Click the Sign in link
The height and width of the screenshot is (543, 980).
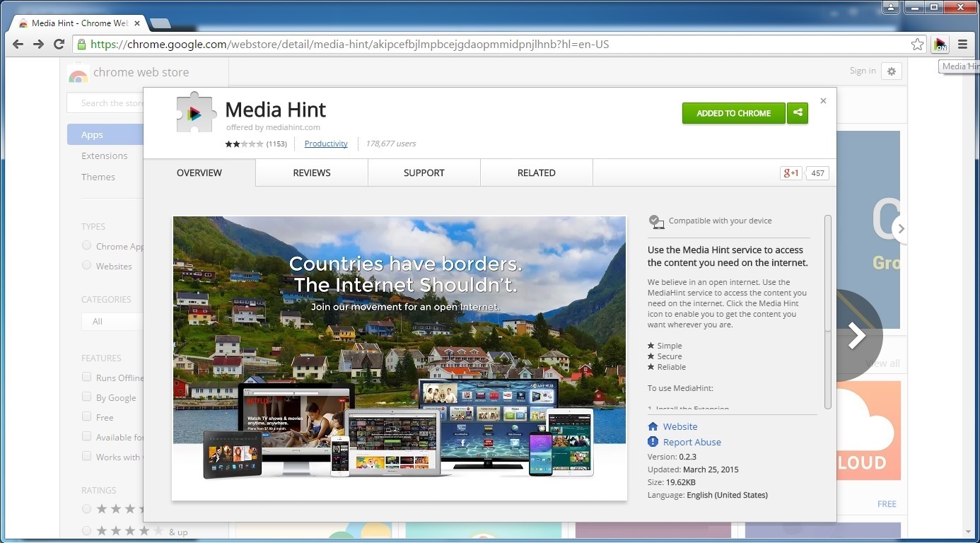[863, 71]
